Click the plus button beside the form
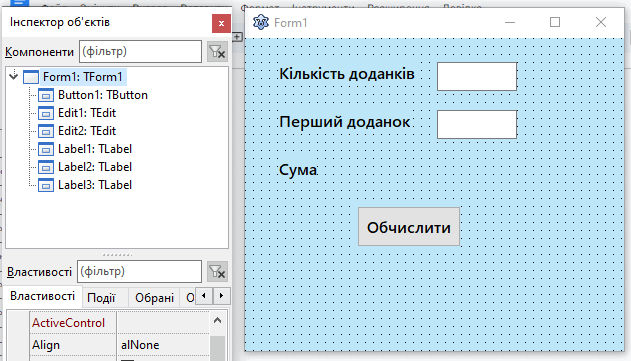 tap(237, 37)
